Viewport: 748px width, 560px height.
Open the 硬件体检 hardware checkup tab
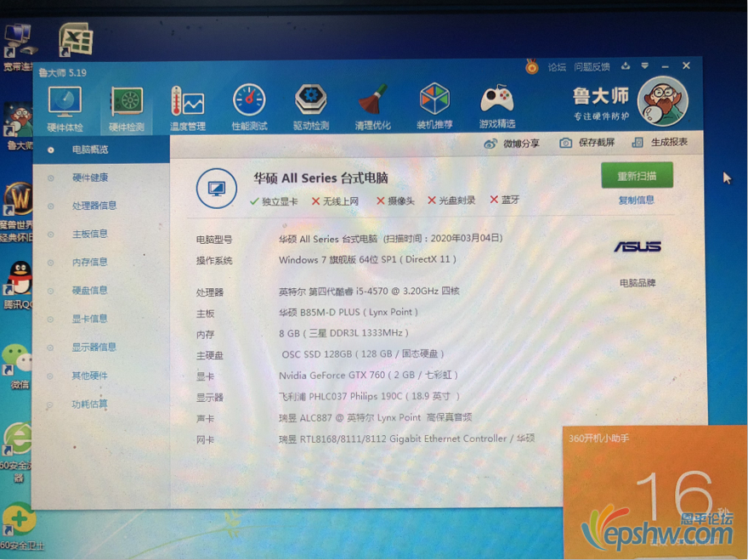point(65,110)
